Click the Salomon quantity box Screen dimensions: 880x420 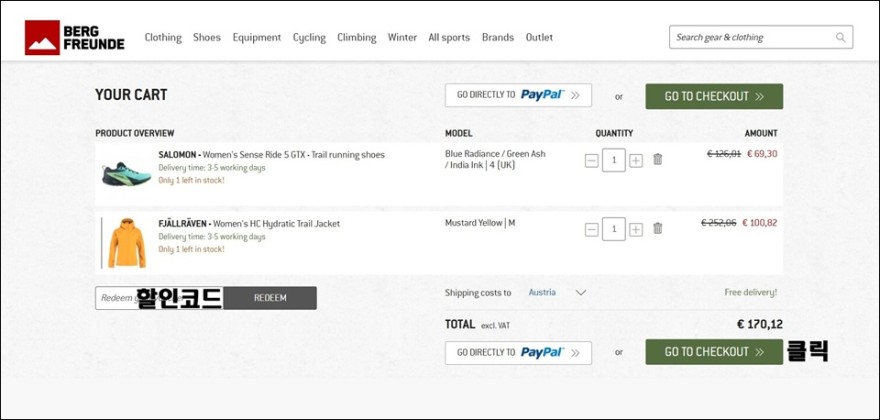tap(614, 161)
